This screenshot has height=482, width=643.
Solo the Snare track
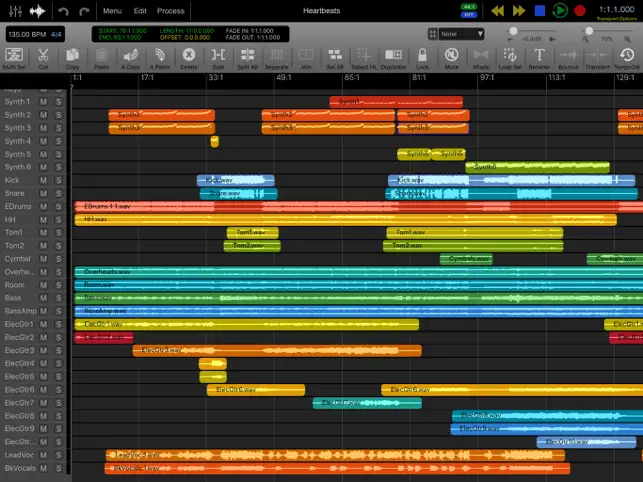click(59, 193)
